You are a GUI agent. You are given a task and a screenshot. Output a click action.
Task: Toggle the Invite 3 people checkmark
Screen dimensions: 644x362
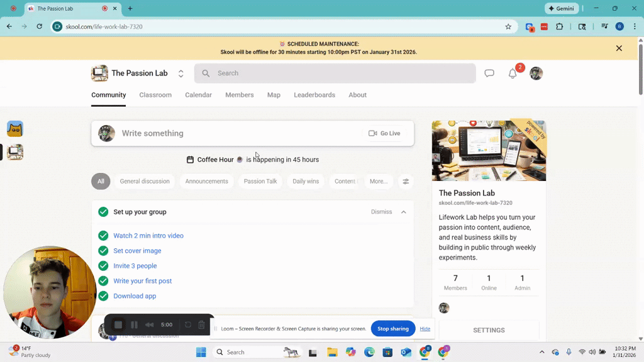[x=104, y=266]
